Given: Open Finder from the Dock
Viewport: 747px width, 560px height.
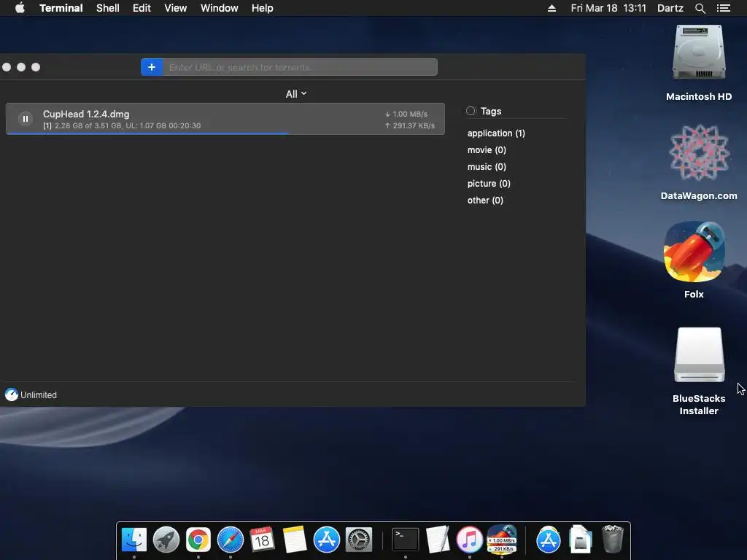Looking at the screenshot, I should (134, 540).
